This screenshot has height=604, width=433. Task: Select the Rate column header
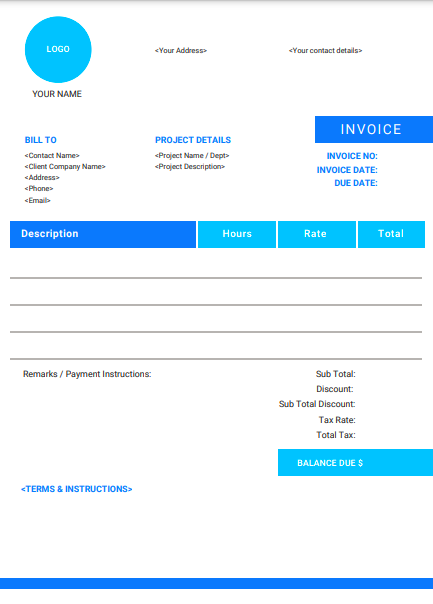[317, 234]
